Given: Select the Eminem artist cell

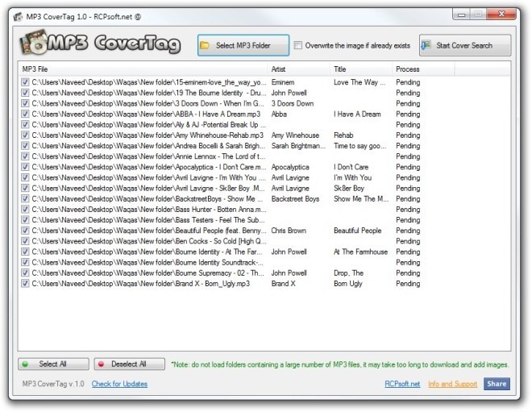Looking at the screenshot, I should pyautogui.click(x=283, y=82).
